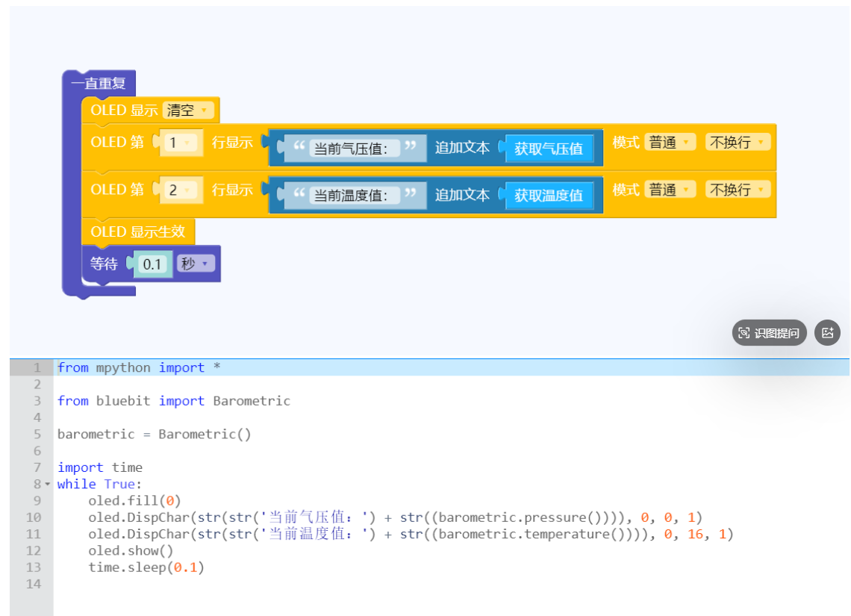Open the 不换行 dropdown on row 2
The height and width of the screenshot is (616, 851).
pos(738,190)
